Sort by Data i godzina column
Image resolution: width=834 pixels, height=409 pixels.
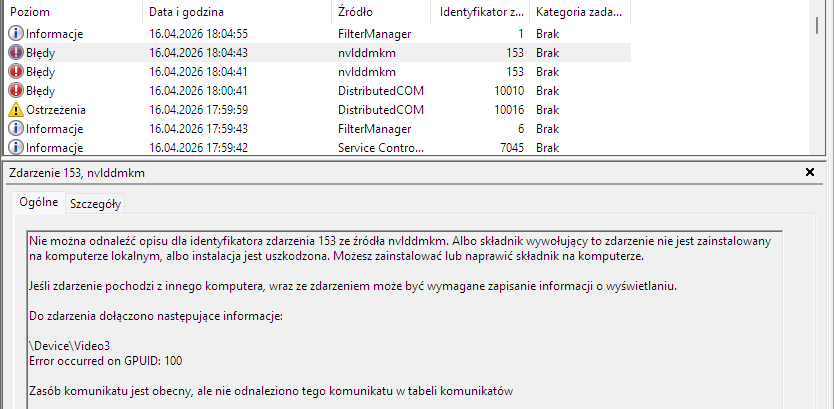point(235,12)
